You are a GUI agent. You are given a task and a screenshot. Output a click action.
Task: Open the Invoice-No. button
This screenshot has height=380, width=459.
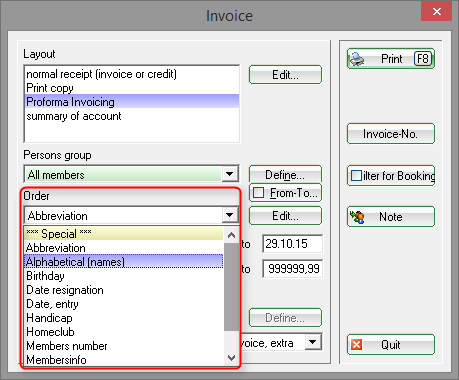tap(391, 134)
